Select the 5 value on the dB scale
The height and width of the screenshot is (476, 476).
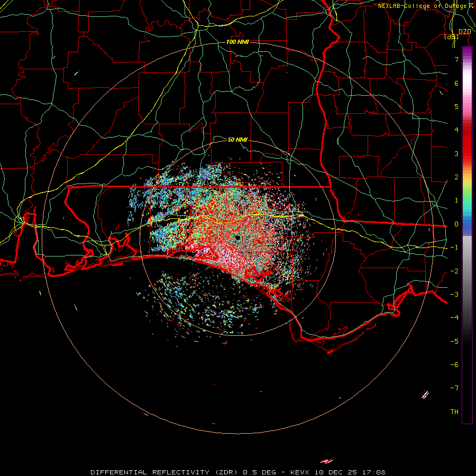pos(456,106)
